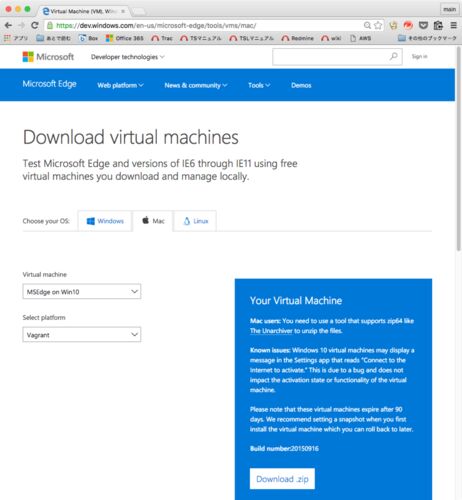Viewport: 462px width, 500px height.
Task: Click the Sign in link
Action: 419,56
